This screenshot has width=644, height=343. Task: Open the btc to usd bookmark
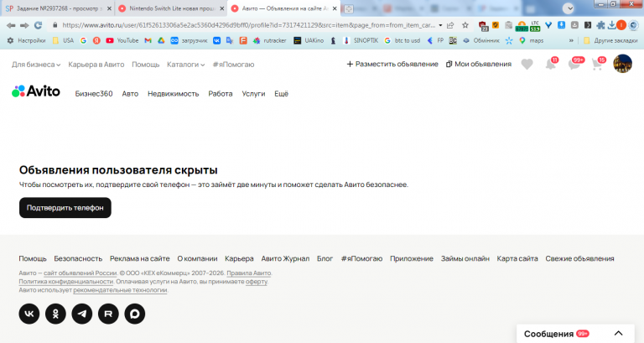402,40
